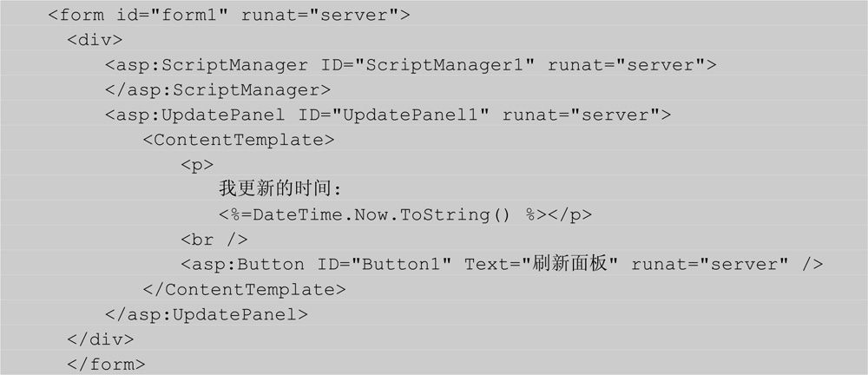Click the ScriptManager1 ID value
The width and height of the screenshot is (868, 375).
click(444, 65)
